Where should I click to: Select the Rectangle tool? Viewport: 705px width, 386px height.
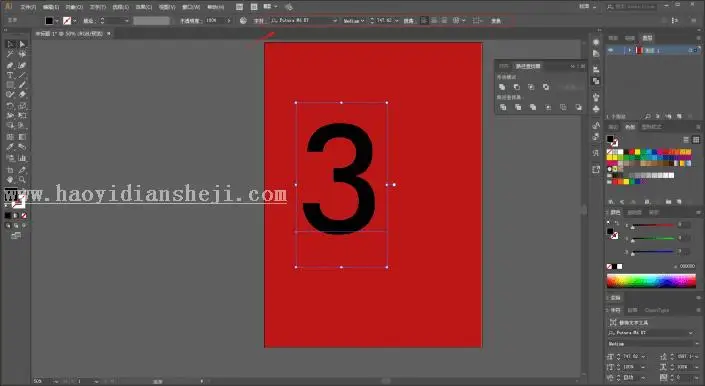tap(11, 85)
